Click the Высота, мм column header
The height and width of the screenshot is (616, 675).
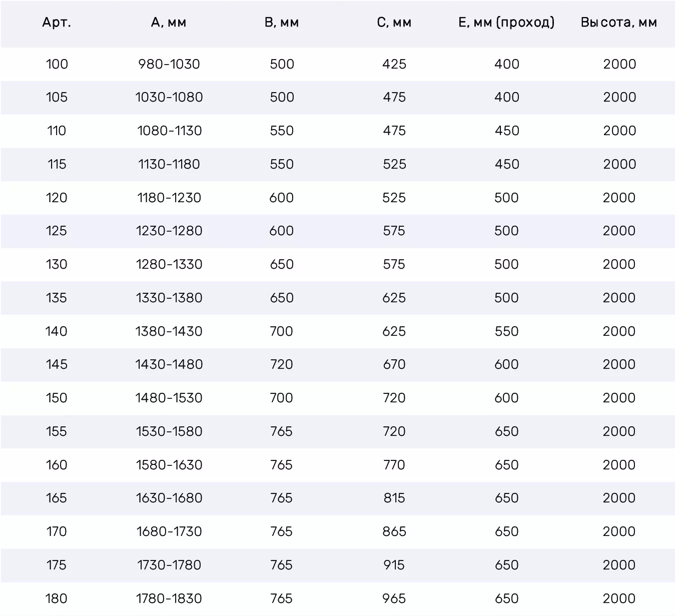pyautogui.click(x=619, y=23)
